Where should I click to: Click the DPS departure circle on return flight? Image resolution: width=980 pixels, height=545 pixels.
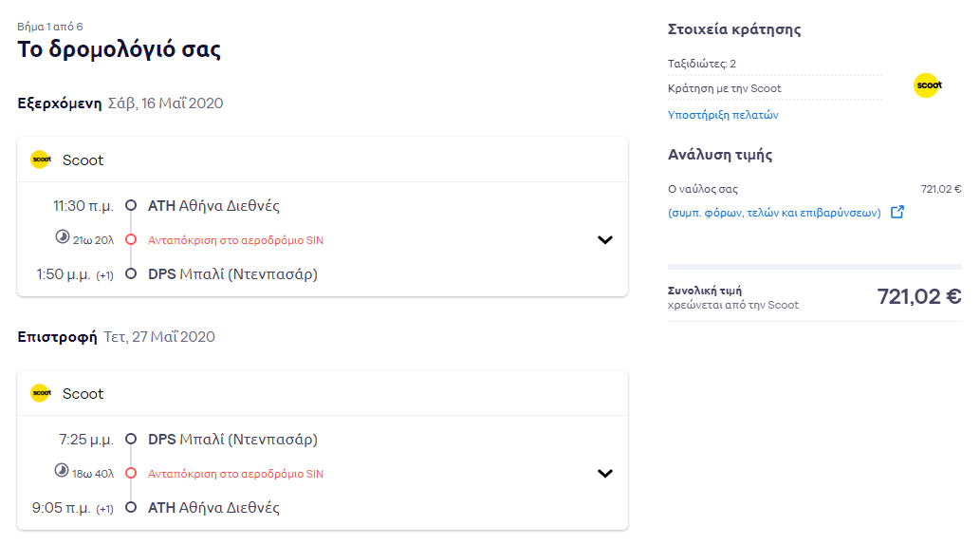click(131, 439)
